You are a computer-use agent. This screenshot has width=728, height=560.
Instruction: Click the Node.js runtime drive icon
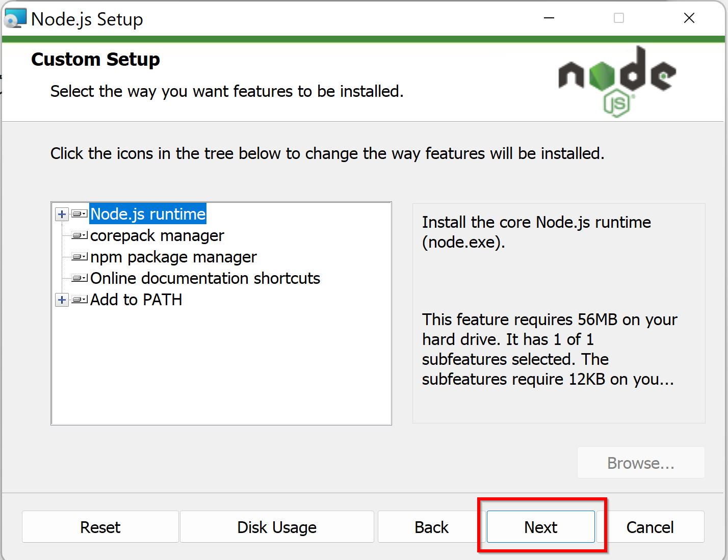pos(80,214)
